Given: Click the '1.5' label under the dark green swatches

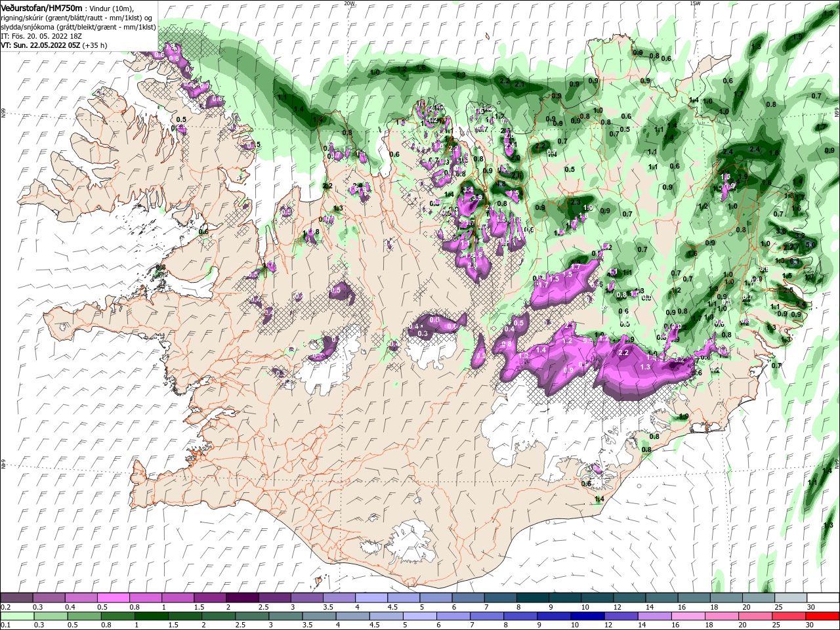Looking at the screenshot, I should (173, 625).
